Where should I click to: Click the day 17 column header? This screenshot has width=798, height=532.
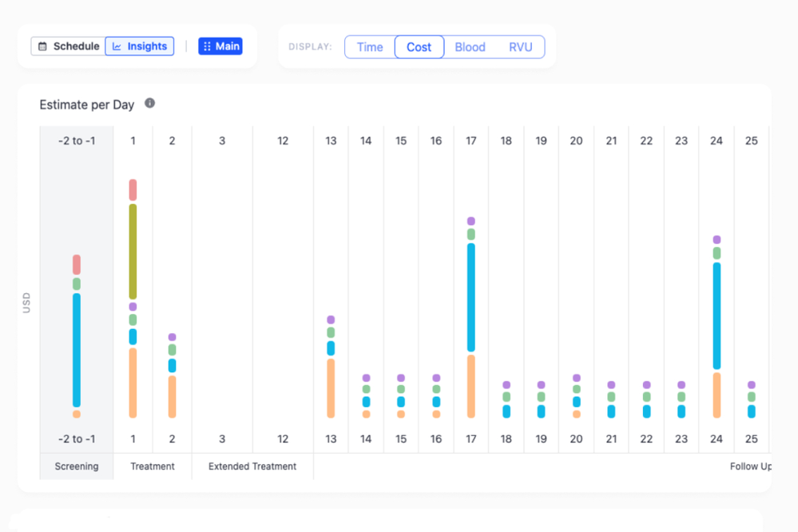471,141
